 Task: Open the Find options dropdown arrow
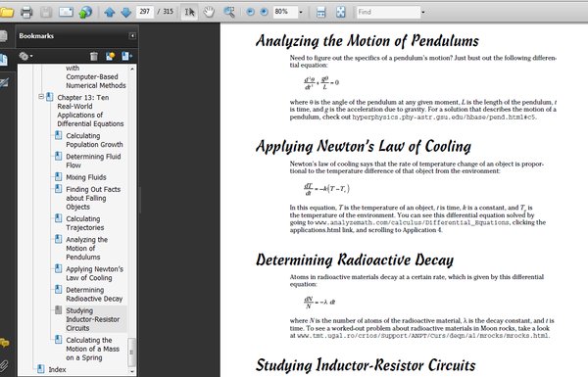pyautogui.click(x=423, y=12)
